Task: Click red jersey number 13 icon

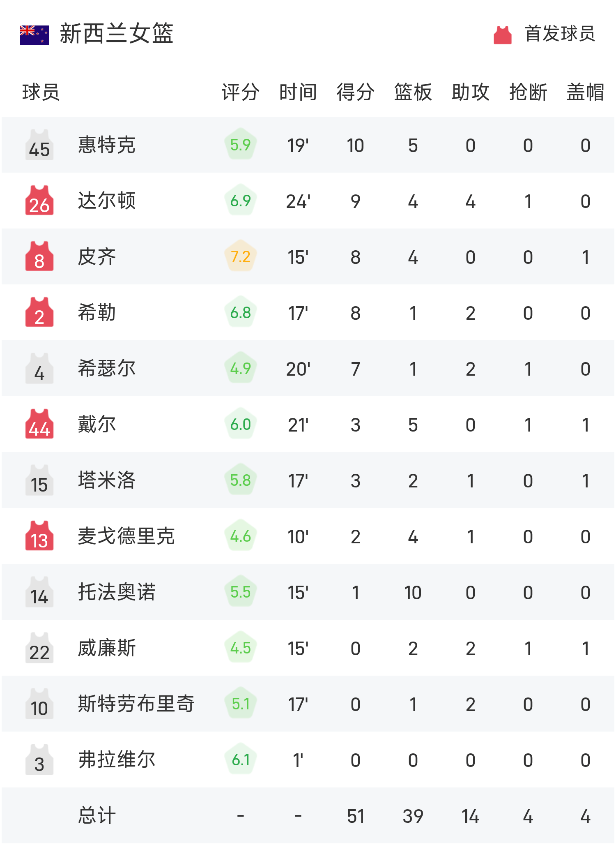Action: 39,536
